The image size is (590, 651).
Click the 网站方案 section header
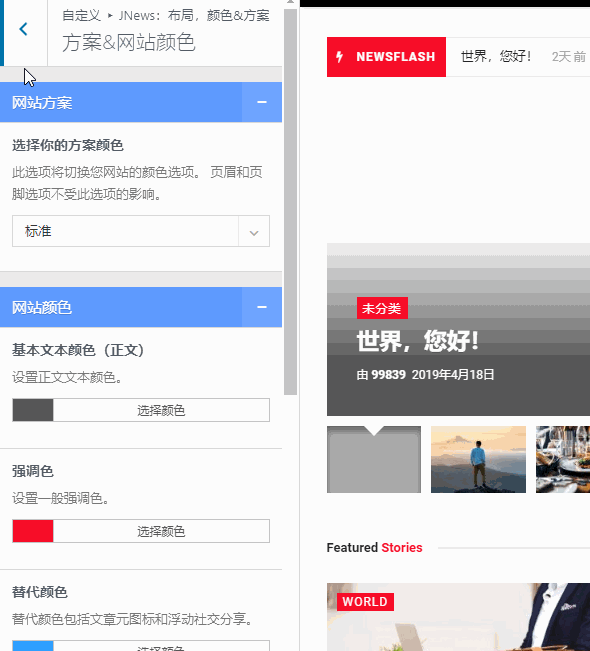coord(141,102)
